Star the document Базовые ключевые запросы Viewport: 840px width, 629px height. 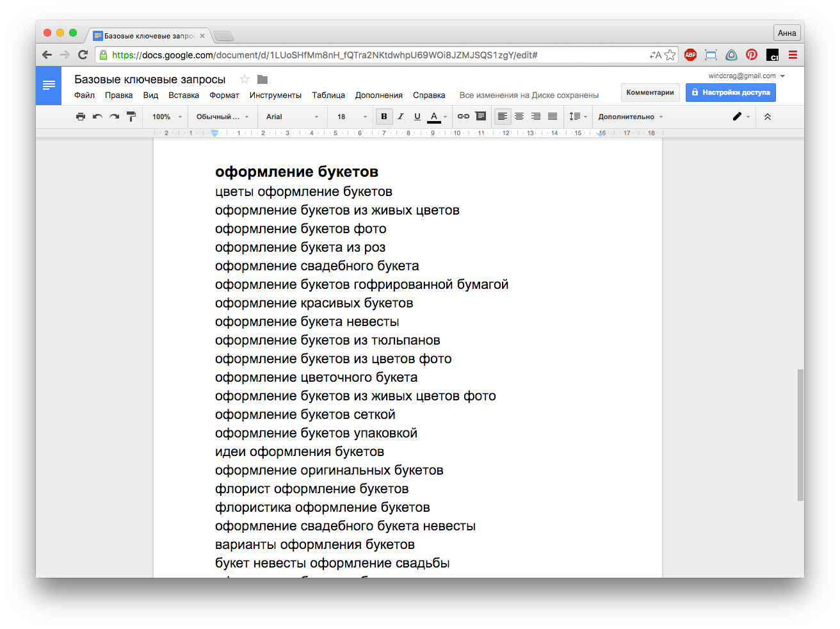(x=244, y=79)
